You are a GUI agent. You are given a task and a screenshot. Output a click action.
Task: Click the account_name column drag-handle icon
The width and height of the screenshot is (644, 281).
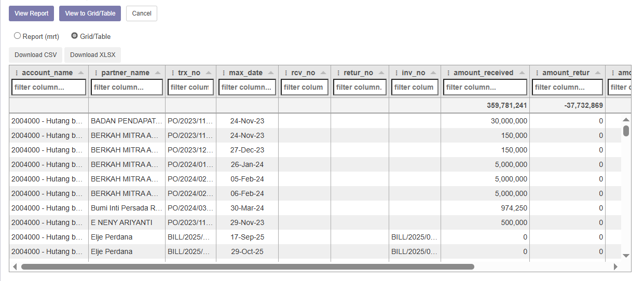(x=17, y=73)
